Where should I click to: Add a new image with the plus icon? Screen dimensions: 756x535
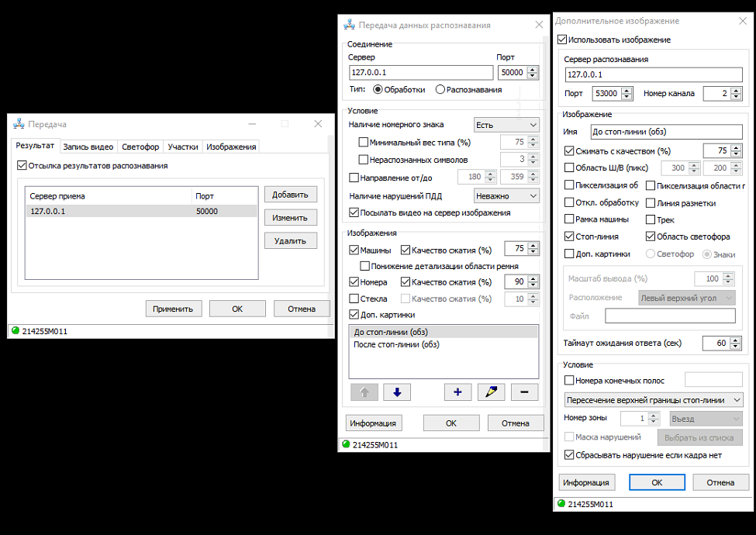point(457,392)
